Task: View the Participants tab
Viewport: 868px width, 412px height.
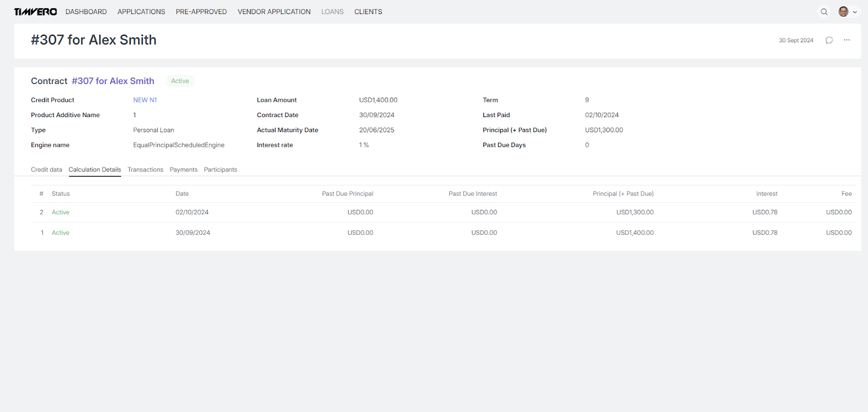Action: pos(220,170)
